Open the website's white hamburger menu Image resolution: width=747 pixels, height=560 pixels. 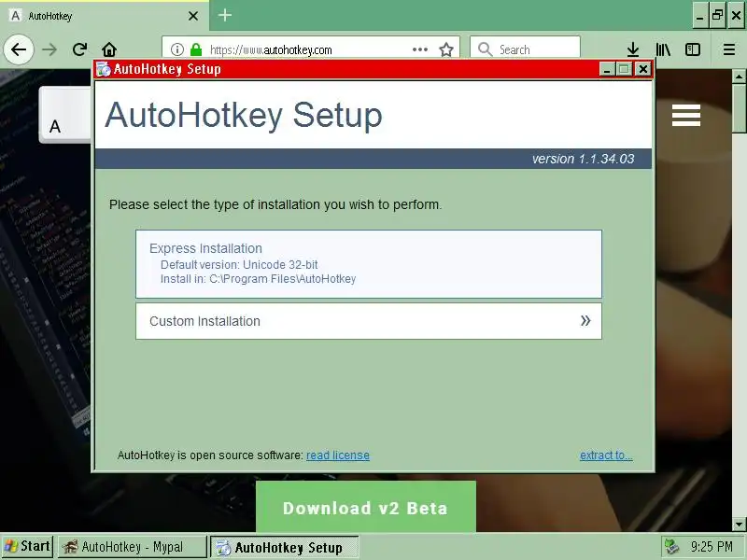686,115
